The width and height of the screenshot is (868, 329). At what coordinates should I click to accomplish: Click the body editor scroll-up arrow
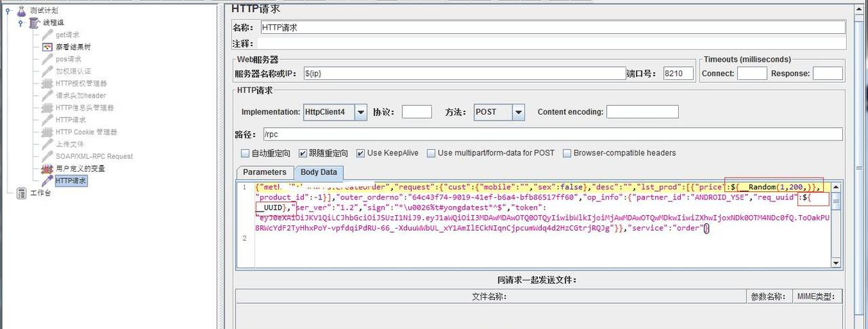pos(836,187)
